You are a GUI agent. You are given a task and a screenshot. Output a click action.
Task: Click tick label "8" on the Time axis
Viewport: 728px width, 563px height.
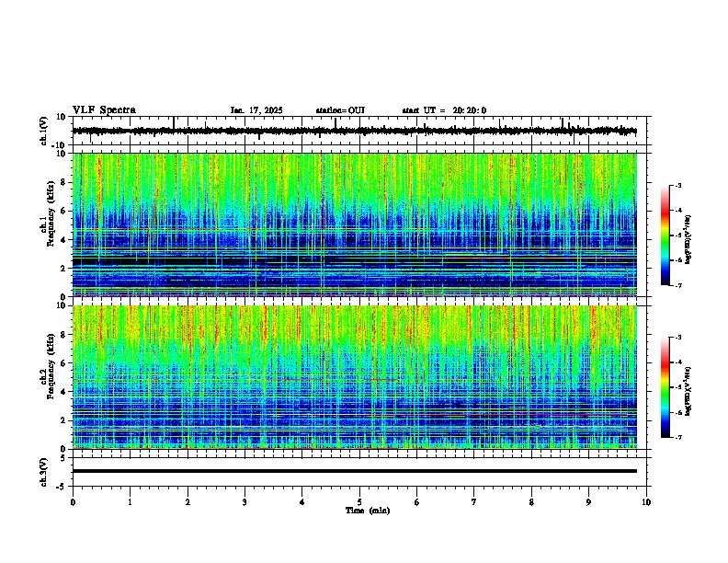point(531,502)
